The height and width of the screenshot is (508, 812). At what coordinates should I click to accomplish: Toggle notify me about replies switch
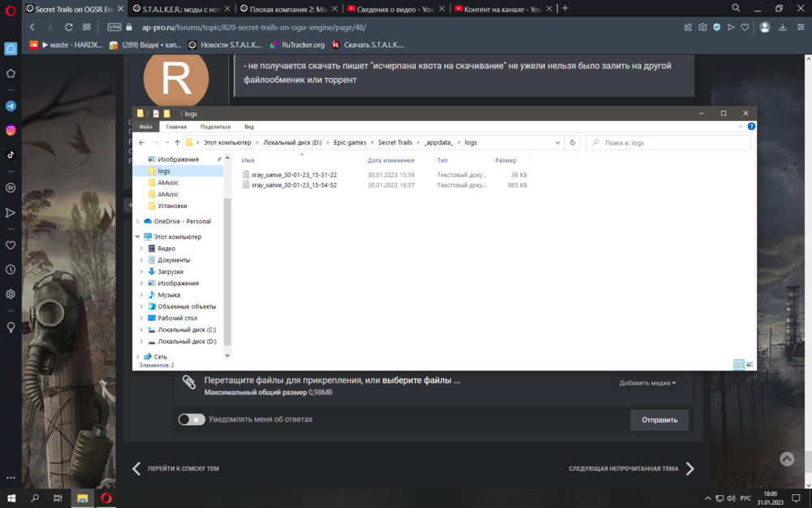coord(192,419)
